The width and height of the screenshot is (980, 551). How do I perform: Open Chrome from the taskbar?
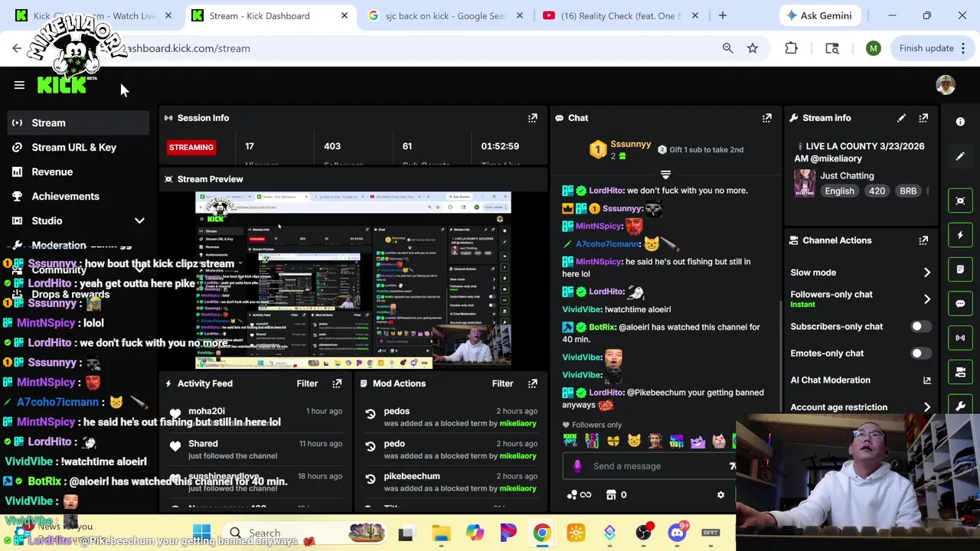click(x=541, y=533)
